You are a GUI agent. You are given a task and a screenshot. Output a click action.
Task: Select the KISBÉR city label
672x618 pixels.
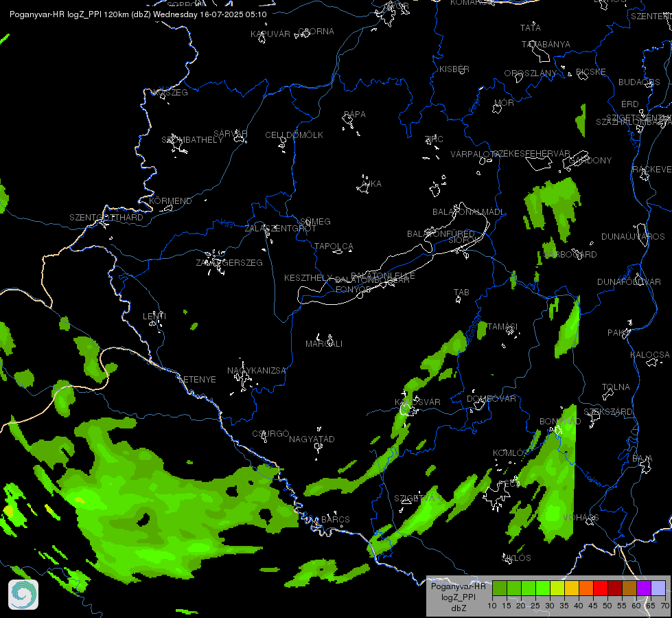click(x=454, y=69)
